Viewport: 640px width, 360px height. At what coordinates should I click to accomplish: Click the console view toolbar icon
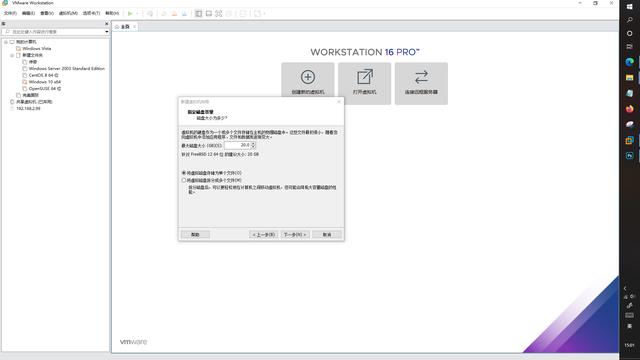click(x=243, y=13)
